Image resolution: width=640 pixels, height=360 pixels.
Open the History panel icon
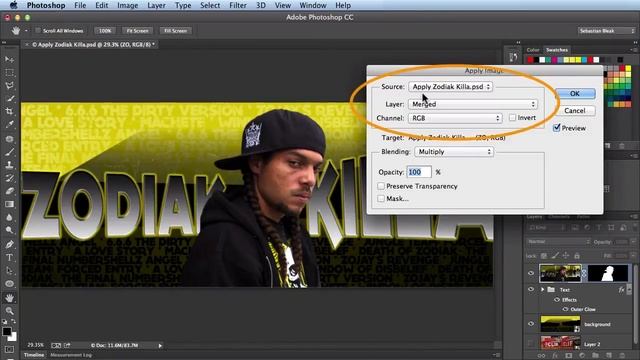tap(513, 58)
